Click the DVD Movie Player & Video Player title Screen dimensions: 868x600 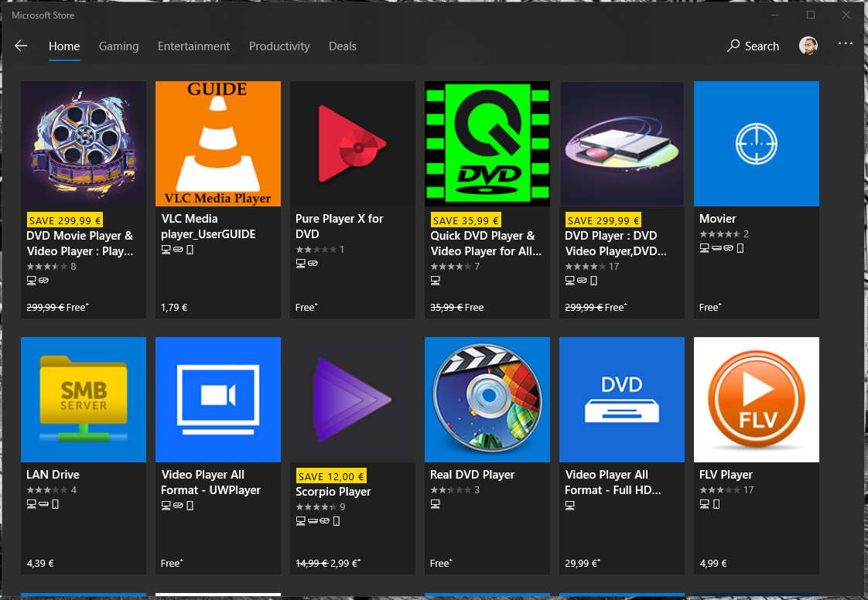pos(80,243)
